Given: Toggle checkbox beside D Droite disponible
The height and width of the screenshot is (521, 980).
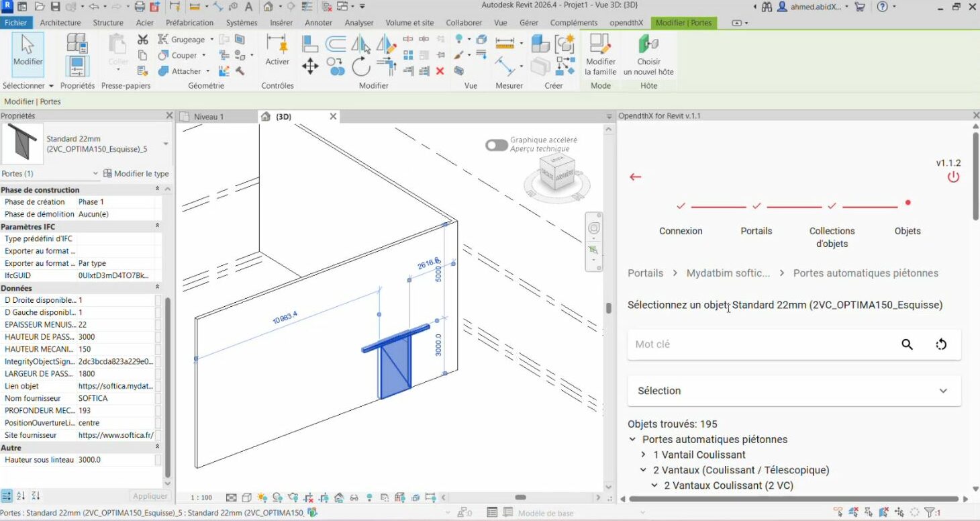Looking at the screenshot, I should pyautogui.click(x=158, y=300).
